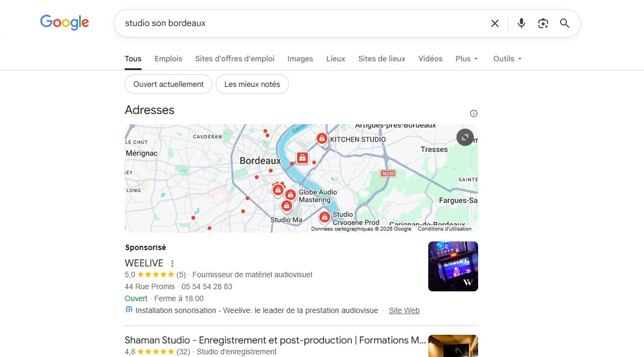644x357 pixels.
Task: Filter by Les mieux notés
Action: [x=252, y=84]
